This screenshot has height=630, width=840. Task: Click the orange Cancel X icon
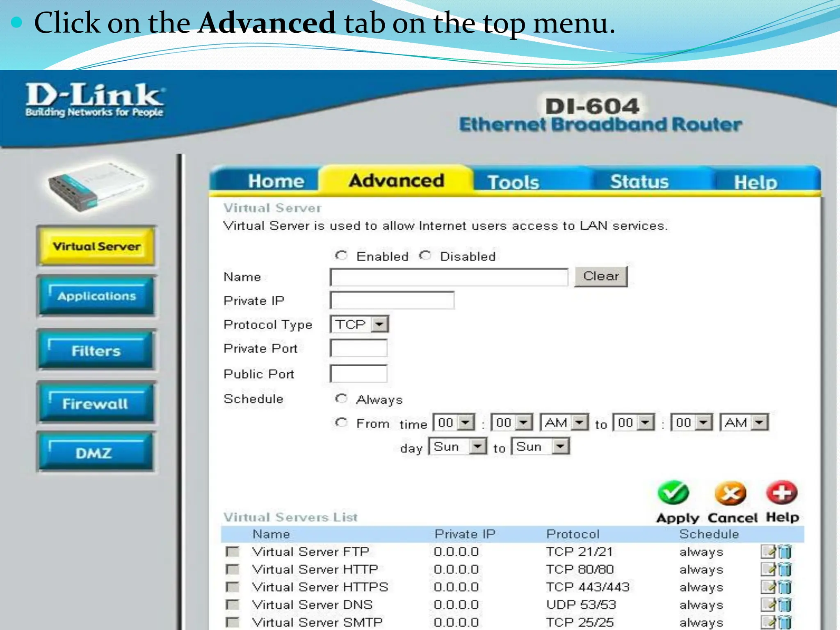tap(730, 493)
